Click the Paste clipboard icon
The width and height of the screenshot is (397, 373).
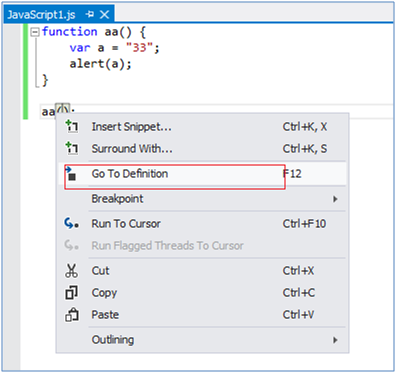(72, 315)
